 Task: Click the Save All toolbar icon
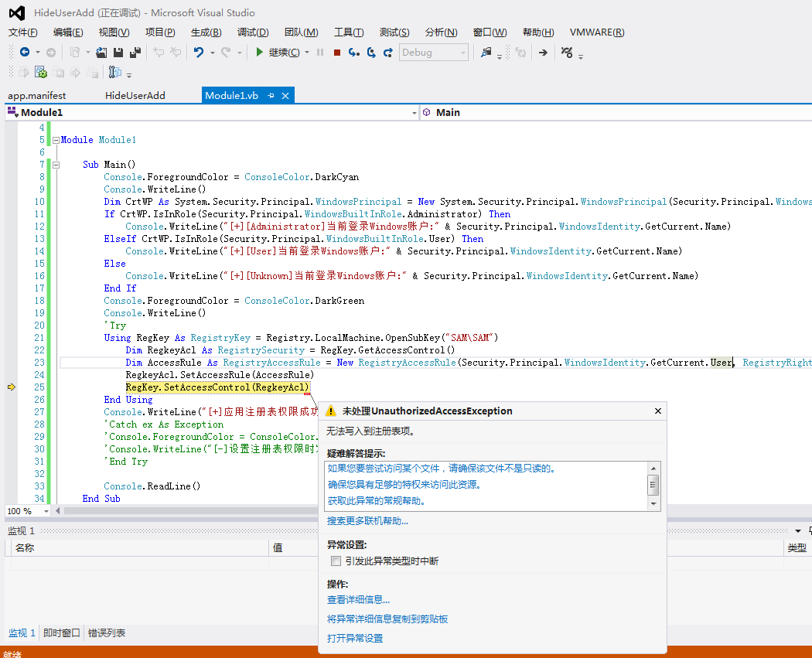pyautogui.click(x=135, y=53)
